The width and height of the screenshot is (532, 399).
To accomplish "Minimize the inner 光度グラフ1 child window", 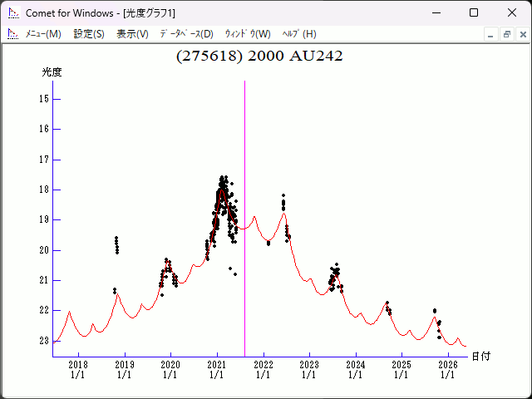I will coord(491,34).
